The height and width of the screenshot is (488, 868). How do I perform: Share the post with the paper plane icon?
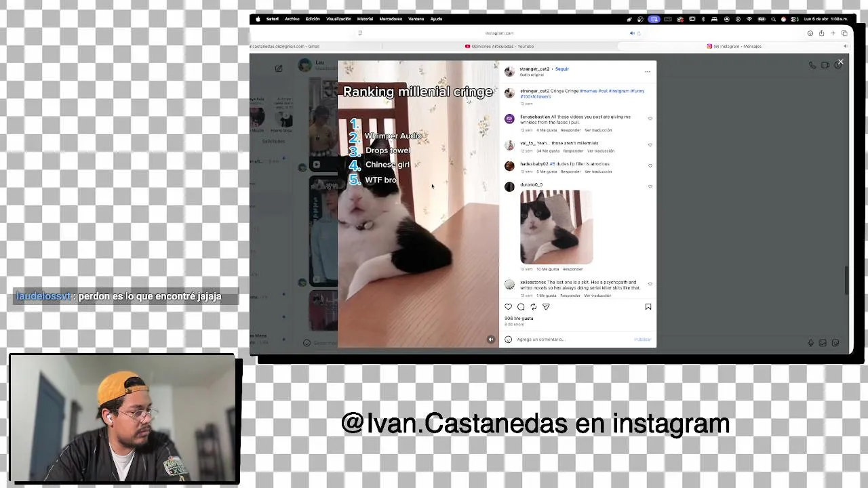tap(546, 307)
